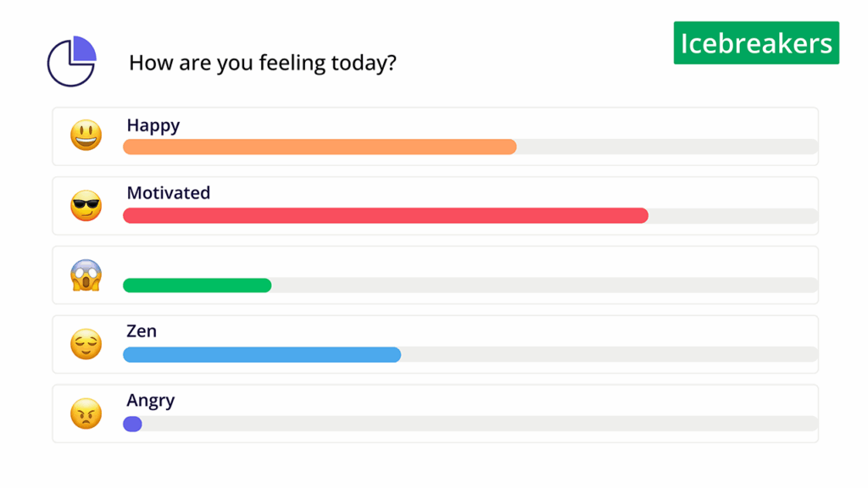Click the screaming scared face emoji
Image resolution: width=868 pixels, height=488 pixels.
[86, 275]
